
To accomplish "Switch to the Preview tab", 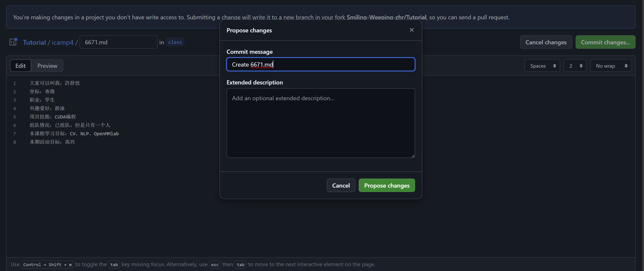I will [x=47, y=66].
